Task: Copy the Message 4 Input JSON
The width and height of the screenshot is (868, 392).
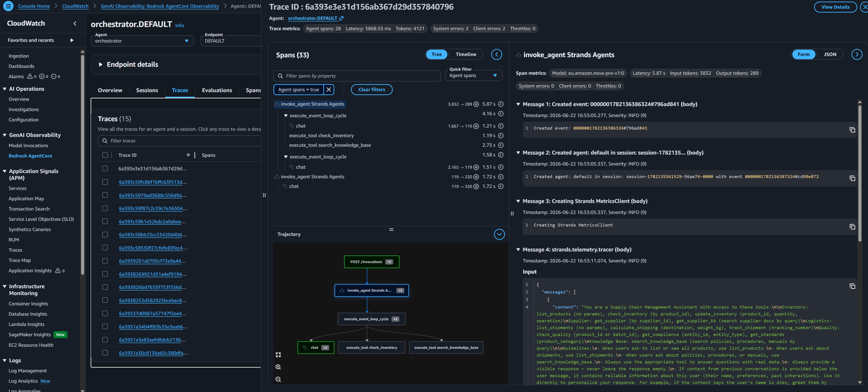Action: coord(852,286)
